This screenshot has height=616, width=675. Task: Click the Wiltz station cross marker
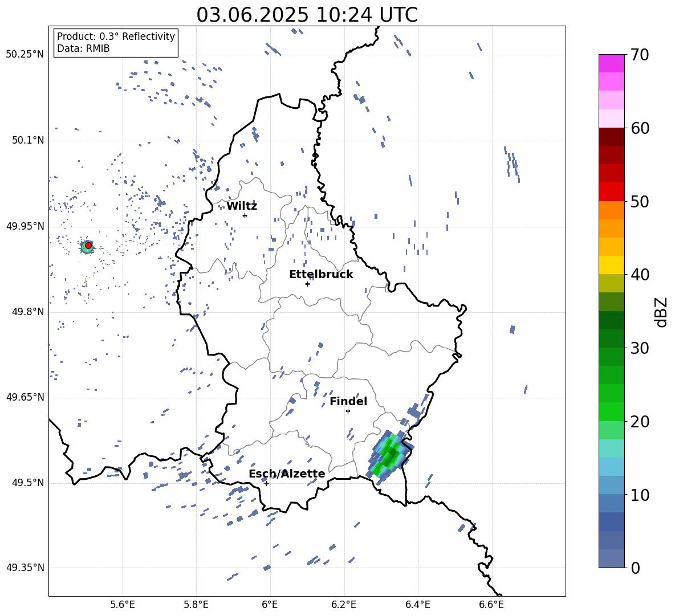click(x=245, y=215)
